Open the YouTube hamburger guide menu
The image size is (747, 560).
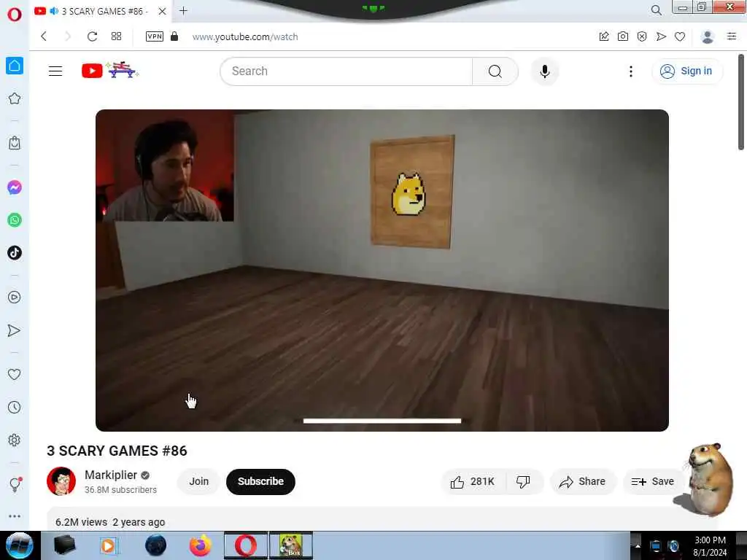(x=55, y=71)
